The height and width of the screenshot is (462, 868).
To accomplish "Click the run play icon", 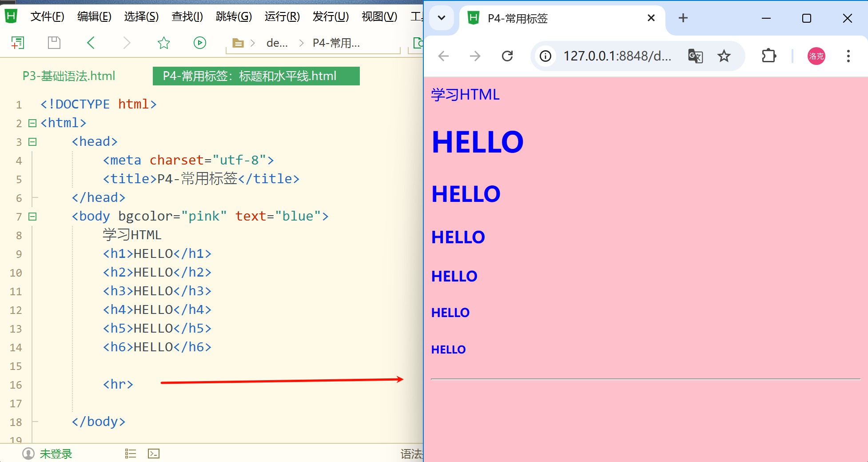I will pyautogui.click(x=200, y=43).
